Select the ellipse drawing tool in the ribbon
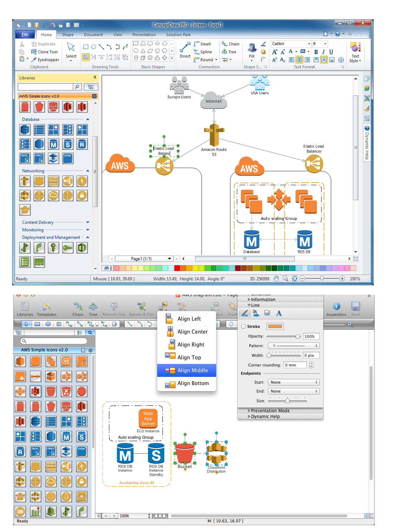Screen dimensions: 393x532 94,47
